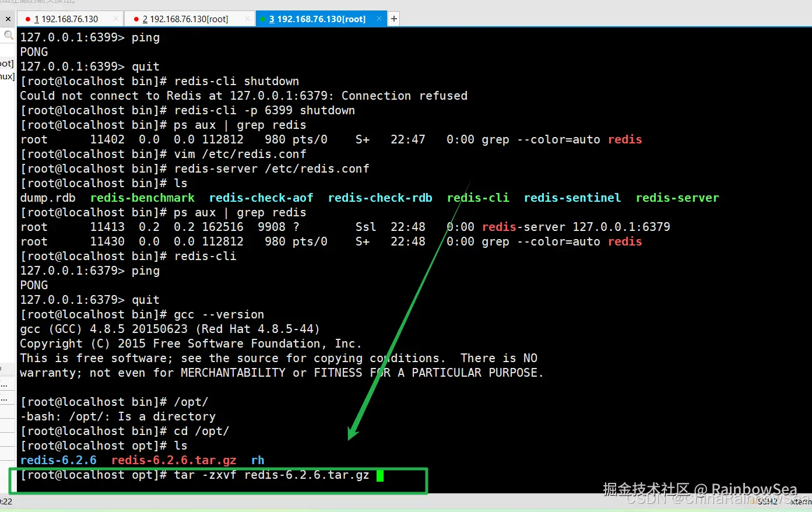Click green "redis-server" in the bin listing
812x512 pixels.
[677, 198]
